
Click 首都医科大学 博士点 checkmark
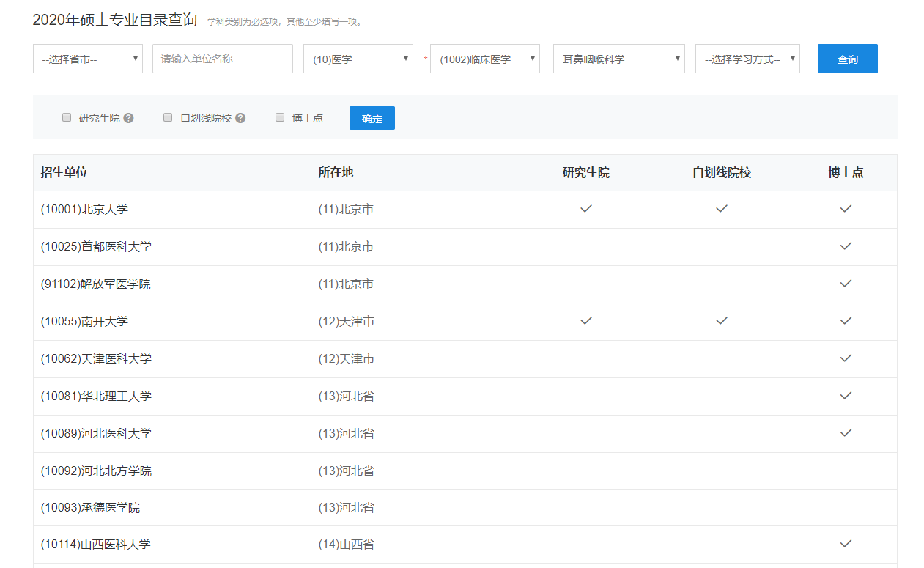(x=846, y=246)
